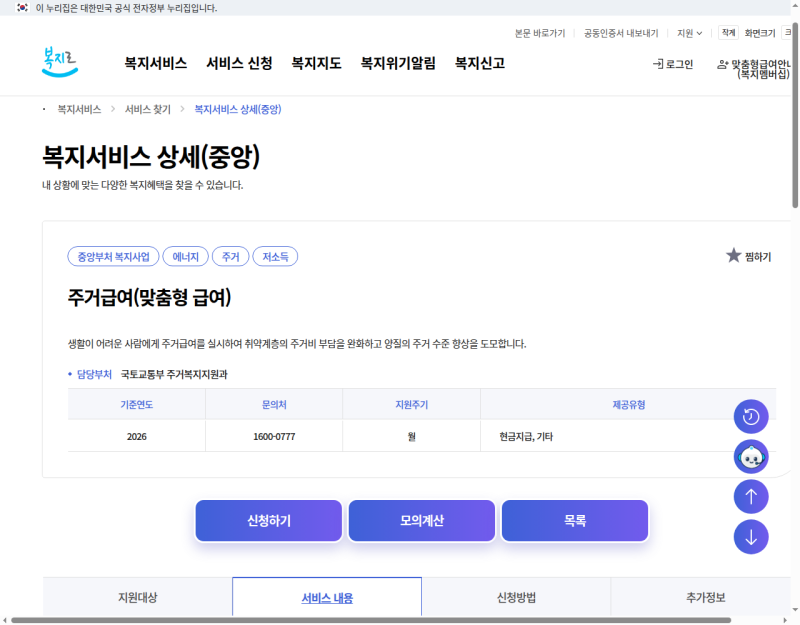Click the 복지서비스 breadcrumb link
Screen dimensions: 800x625
(79, 109)
